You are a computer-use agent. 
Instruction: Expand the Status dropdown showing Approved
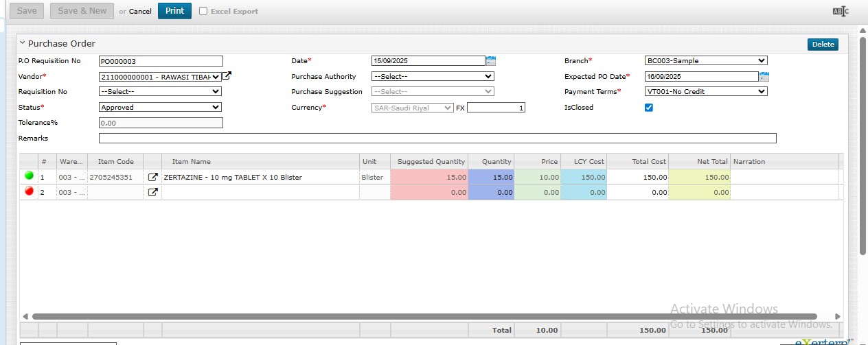click(x=160, y=108)
